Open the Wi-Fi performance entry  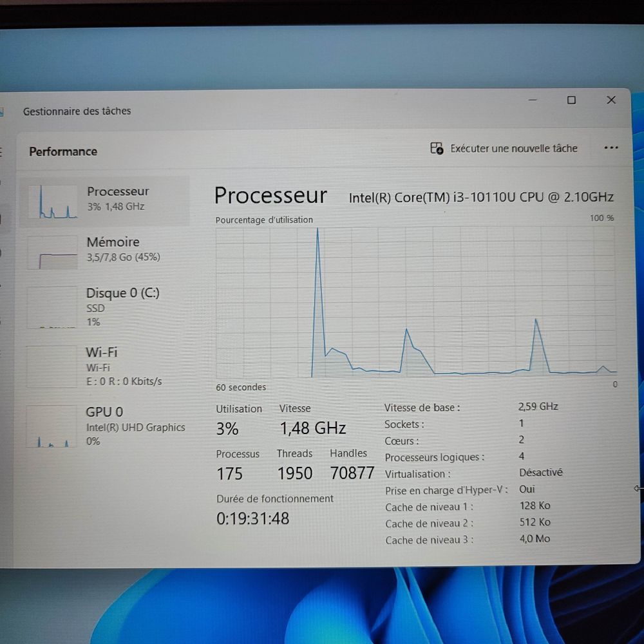tap(105, 366)
